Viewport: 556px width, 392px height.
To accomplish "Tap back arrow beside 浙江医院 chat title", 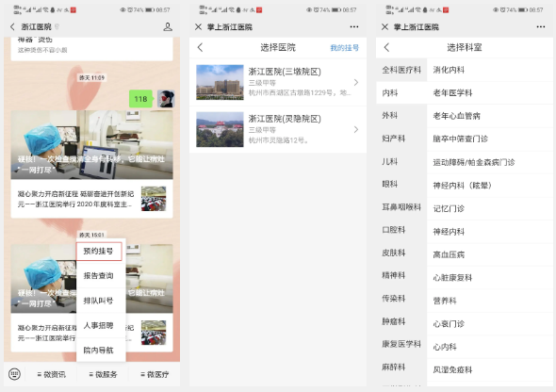I will tap(12, 27).
